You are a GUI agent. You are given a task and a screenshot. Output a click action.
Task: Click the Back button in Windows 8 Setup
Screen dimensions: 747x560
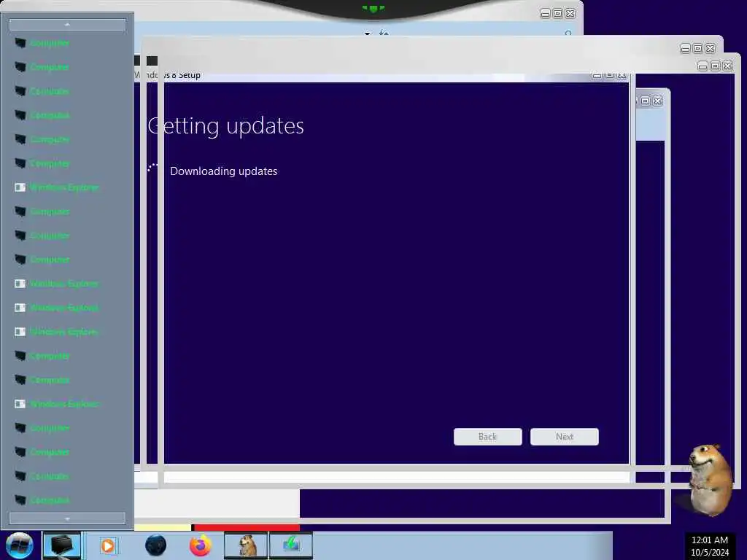487,437
